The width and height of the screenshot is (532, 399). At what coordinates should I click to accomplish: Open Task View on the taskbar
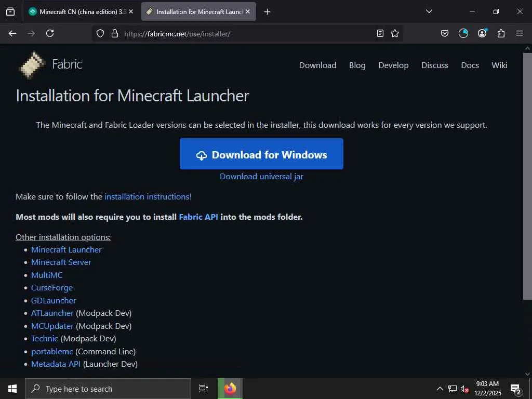tap(203, 389)
